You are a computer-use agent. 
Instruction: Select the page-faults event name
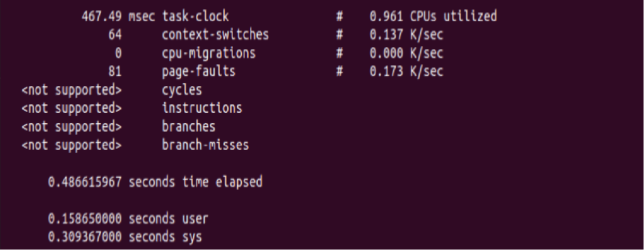coord(198,71)
